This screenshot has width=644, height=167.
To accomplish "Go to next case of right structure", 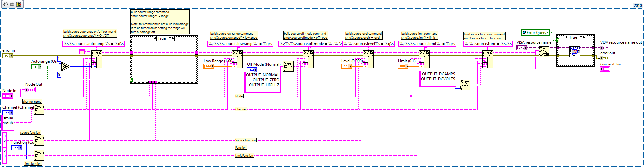I will tap(584, 37).
